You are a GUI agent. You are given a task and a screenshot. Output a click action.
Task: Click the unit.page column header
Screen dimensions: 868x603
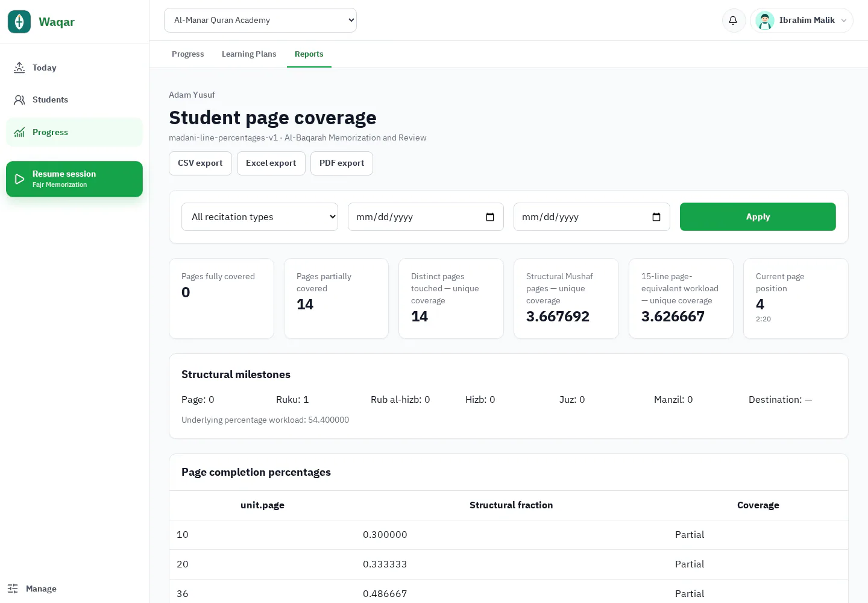[262, 505]
